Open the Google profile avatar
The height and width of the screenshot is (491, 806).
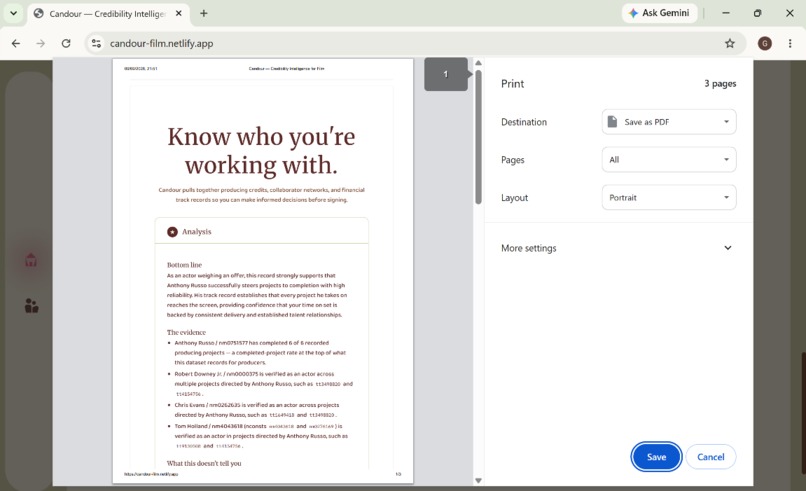click(764, 44)
